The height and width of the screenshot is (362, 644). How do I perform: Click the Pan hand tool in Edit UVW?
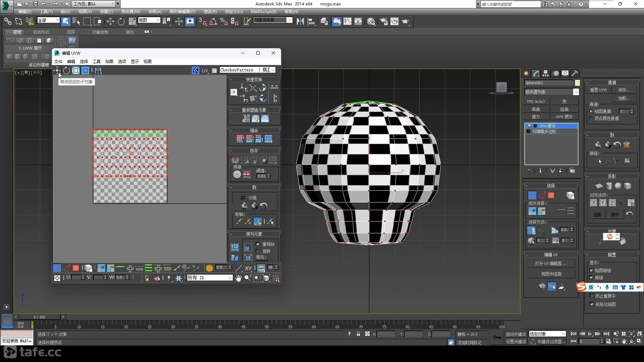[238, 278]
